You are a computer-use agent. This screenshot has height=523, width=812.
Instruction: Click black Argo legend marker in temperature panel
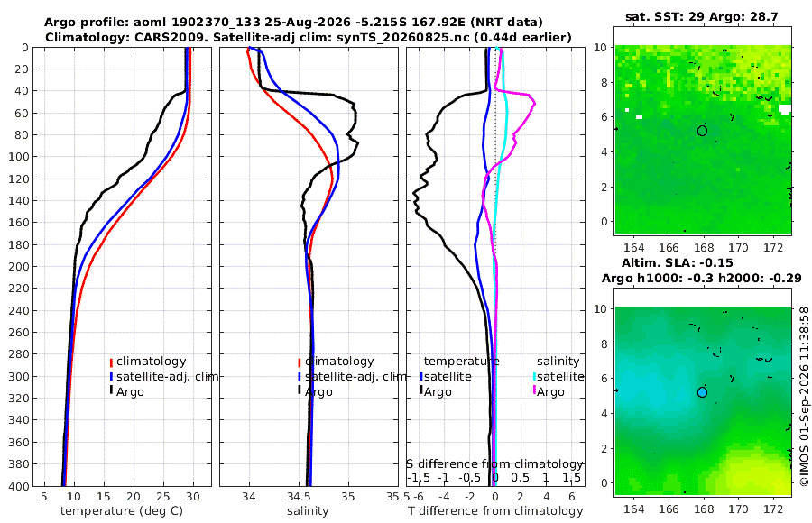pyautogui.click(x=111, y=390)
